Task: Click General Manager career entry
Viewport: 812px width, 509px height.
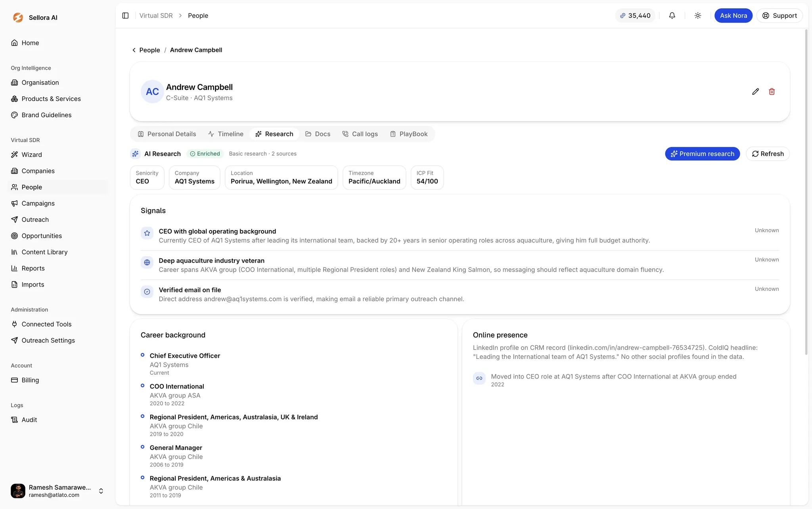Action: [x=176, y=456]
